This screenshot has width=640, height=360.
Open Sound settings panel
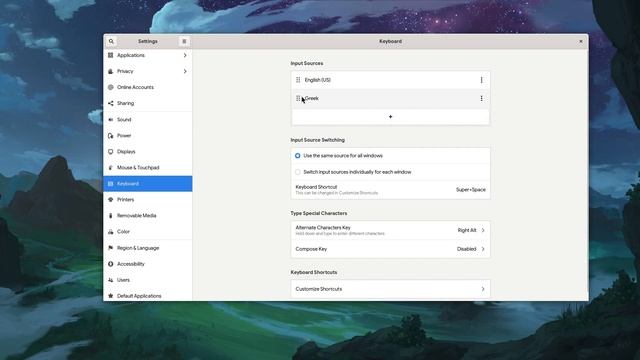tap(124, 120)
